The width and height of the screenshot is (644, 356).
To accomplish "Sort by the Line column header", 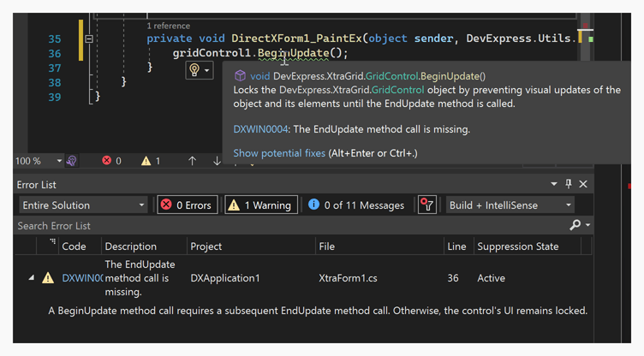I will (x=456, y=246).
